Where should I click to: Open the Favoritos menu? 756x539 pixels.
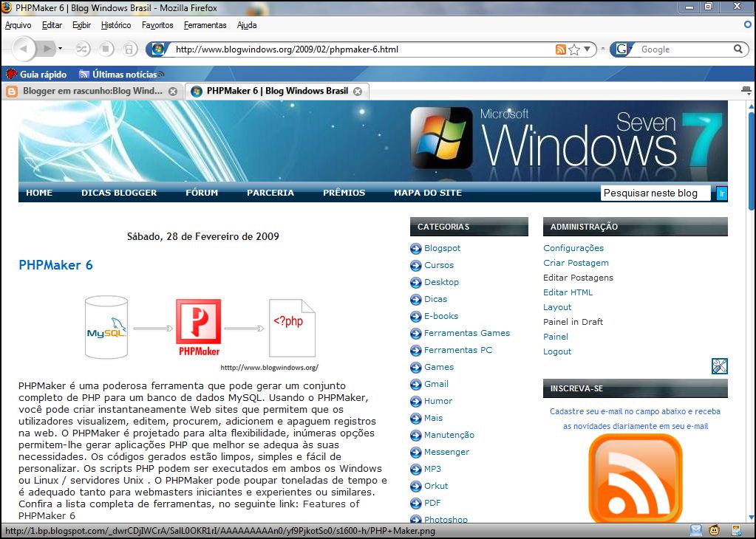(x=157, y=25)
